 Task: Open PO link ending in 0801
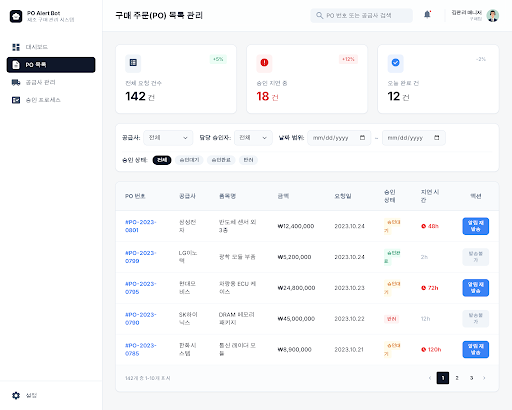coord(140,226)
